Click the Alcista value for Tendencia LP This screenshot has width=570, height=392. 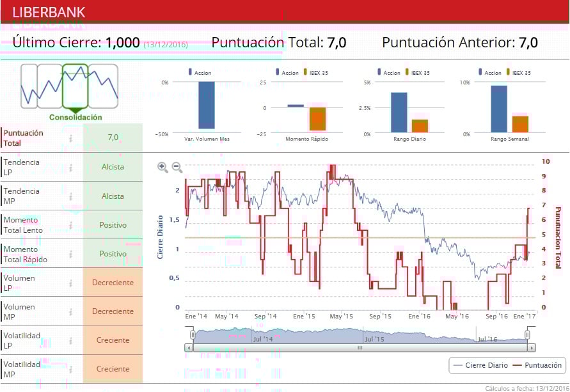[113, 167]
